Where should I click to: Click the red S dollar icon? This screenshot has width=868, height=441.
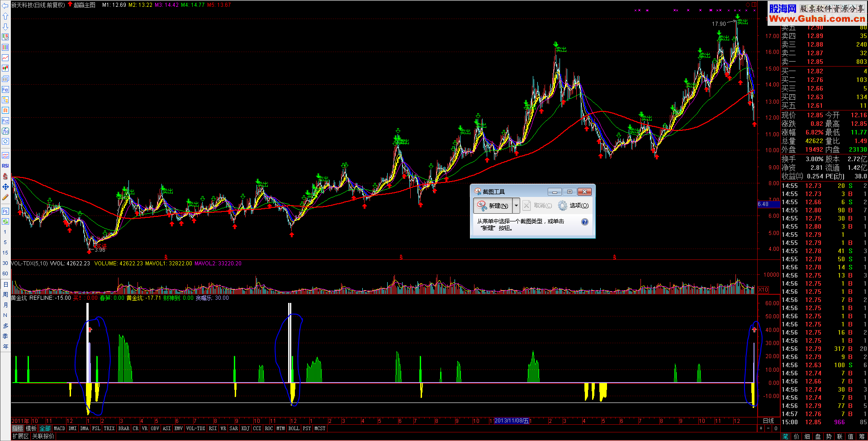tap(5, 176)
